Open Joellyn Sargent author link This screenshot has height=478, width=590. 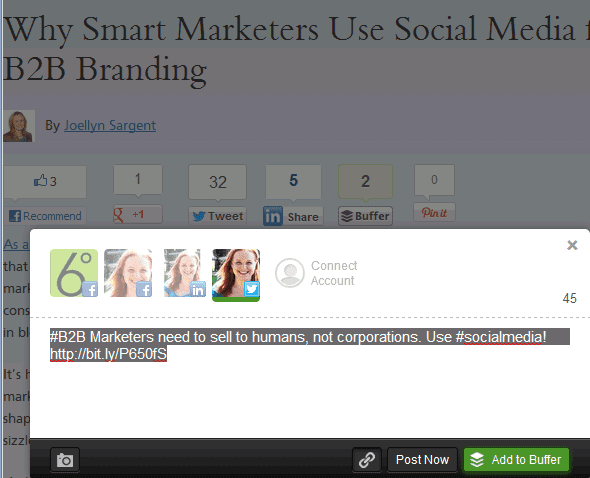coord(110,125)
